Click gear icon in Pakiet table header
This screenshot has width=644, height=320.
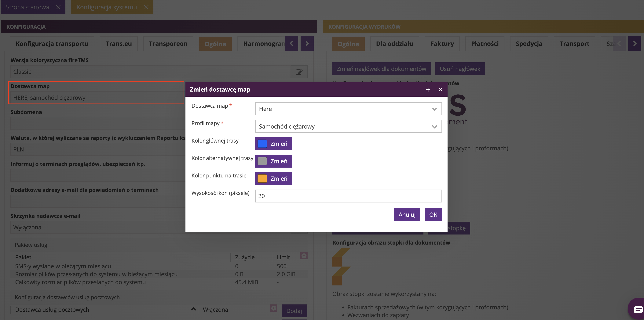[x=304, y=256]
